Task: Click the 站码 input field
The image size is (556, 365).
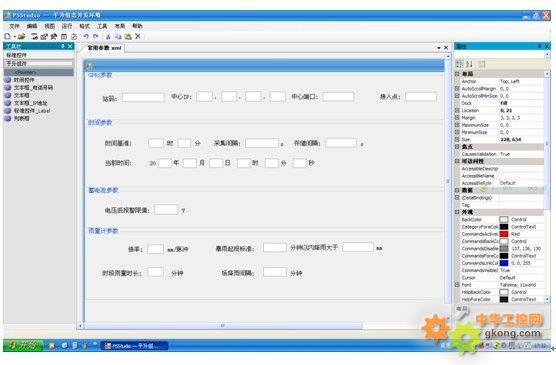Action: pos(143,97)
